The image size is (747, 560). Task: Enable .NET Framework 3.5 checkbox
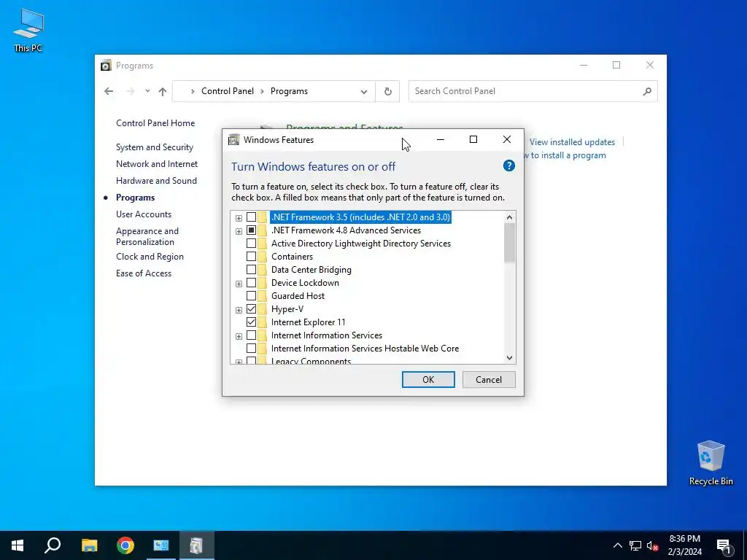[x=251, y=217]
